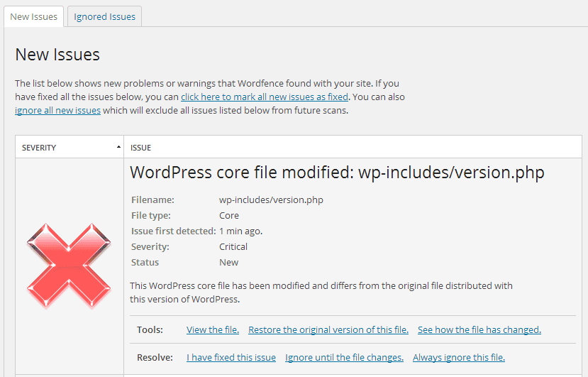Image resolution: width=588 pixels, height=377 pixels.
Task: Open the Ignored Issues tab
Action: (x=105, y=16)
